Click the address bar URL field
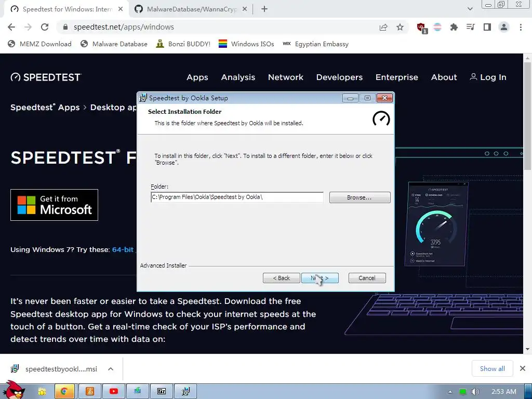This screenshot has width=532, height=399. 217,27
